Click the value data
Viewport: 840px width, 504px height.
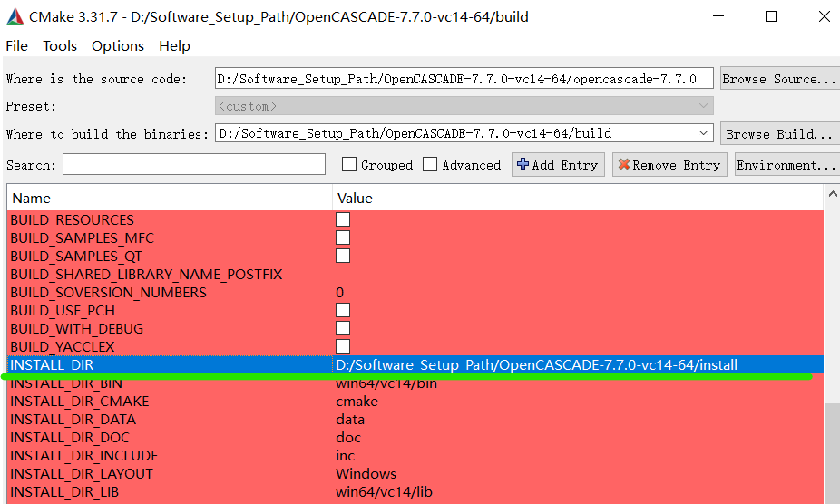click(350, 420)
